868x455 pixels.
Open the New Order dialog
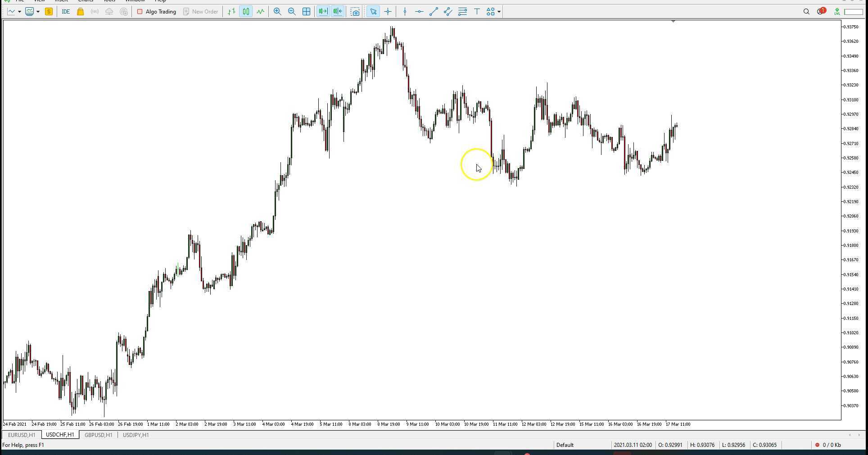(x=201, y=11)
